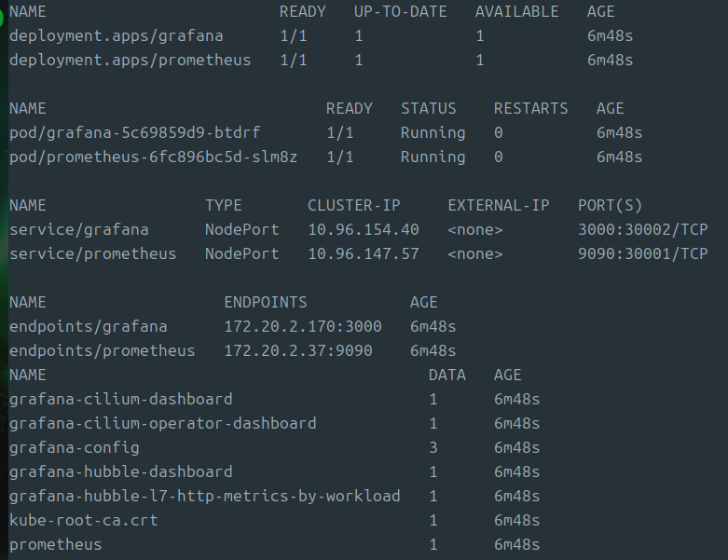Click the <none> external IP for service/grafana
The image size is (728, 560).
(475, 229)
